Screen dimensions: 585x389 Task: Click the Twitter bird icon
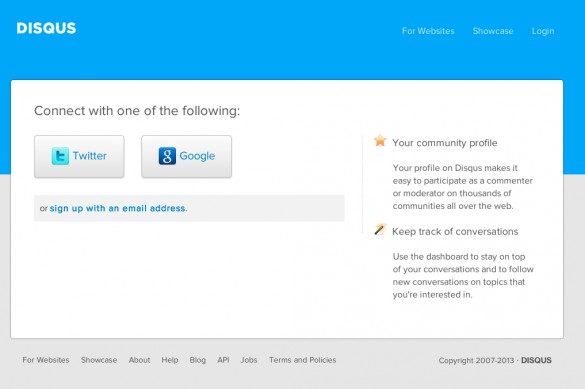60,156
